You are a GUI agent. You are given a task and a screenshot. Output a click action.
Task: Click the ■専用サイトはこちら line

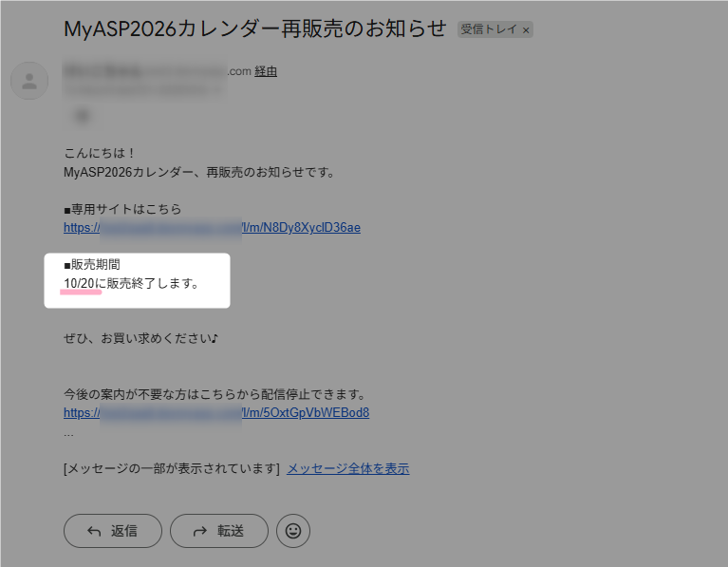[x=121, y=209]
